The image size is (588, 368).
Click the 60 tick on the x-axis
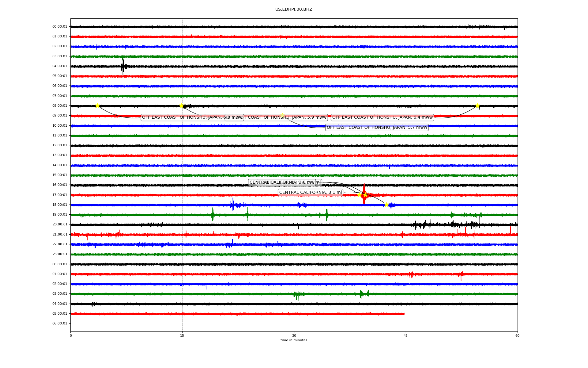click(x=517, y=335)
